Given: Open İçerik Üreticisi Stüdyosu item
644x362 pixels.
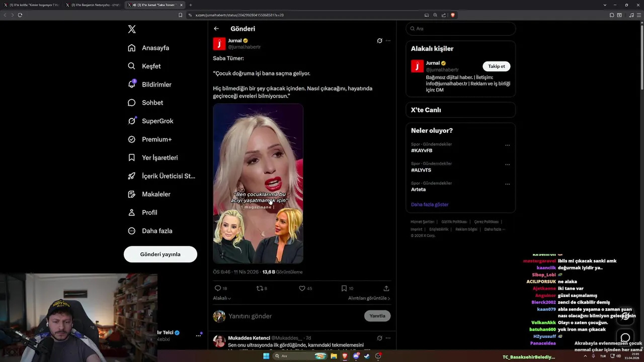Looking at the screenshot, I should [x=162, y=176].
